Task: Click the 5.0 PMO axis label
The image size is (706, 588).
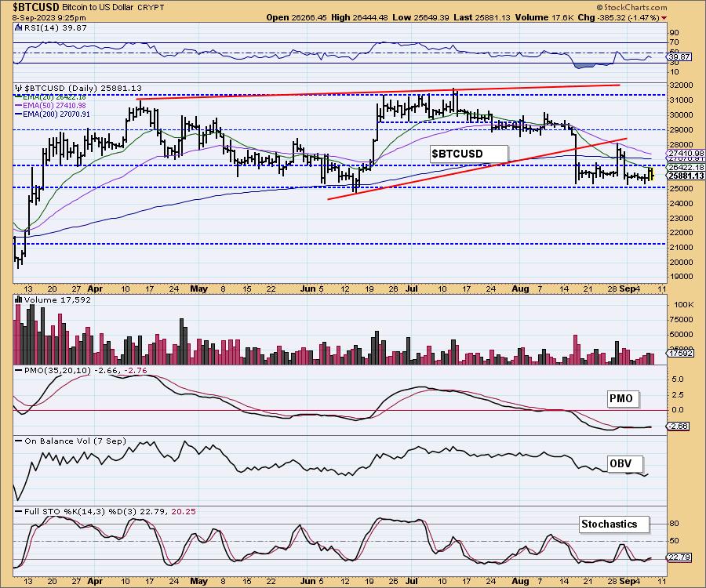Action: pos(678,379)
